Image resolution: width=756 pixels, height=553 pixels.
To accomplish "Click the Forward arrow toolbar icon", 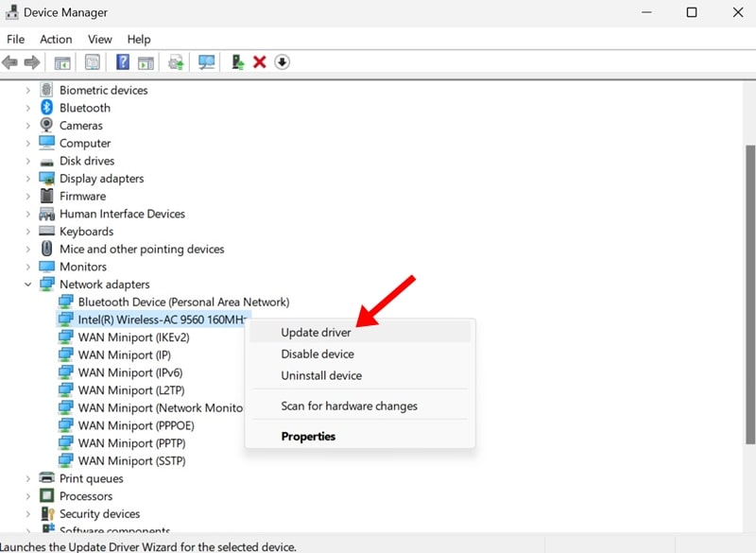I will click(x=32, y=62).
